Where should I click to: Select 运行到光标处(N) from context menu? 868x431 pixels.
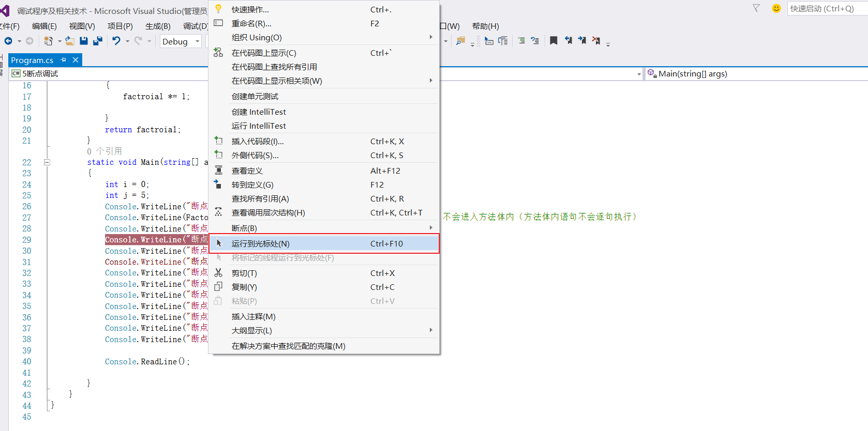pos(324,243)
